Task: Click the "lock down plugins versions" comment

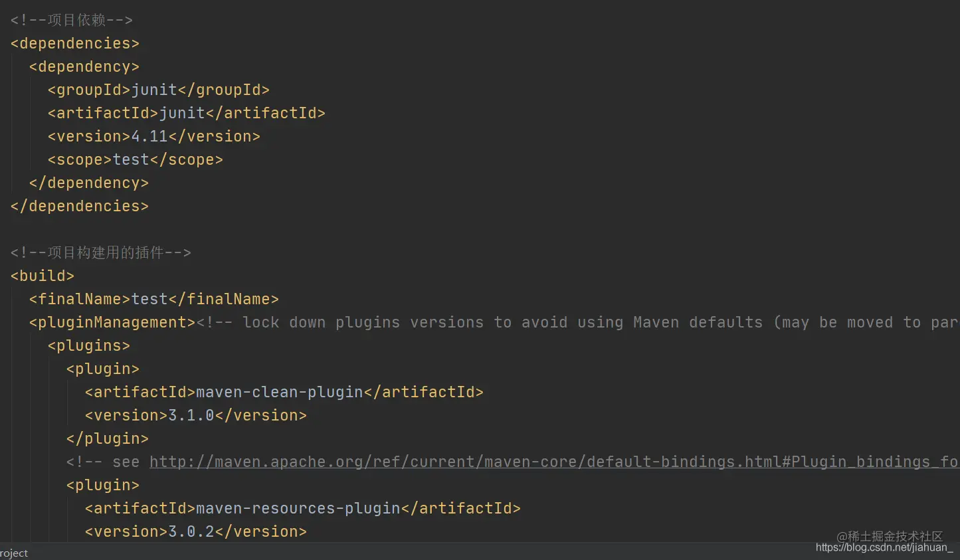Action: (x=578, y=322)
